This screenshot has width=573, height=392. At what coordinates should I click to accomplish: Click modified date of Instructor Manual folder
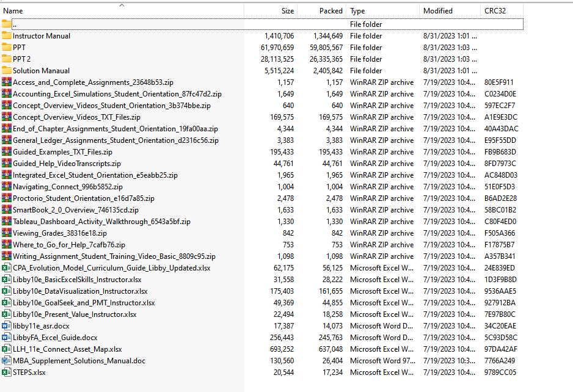point(450,36)
